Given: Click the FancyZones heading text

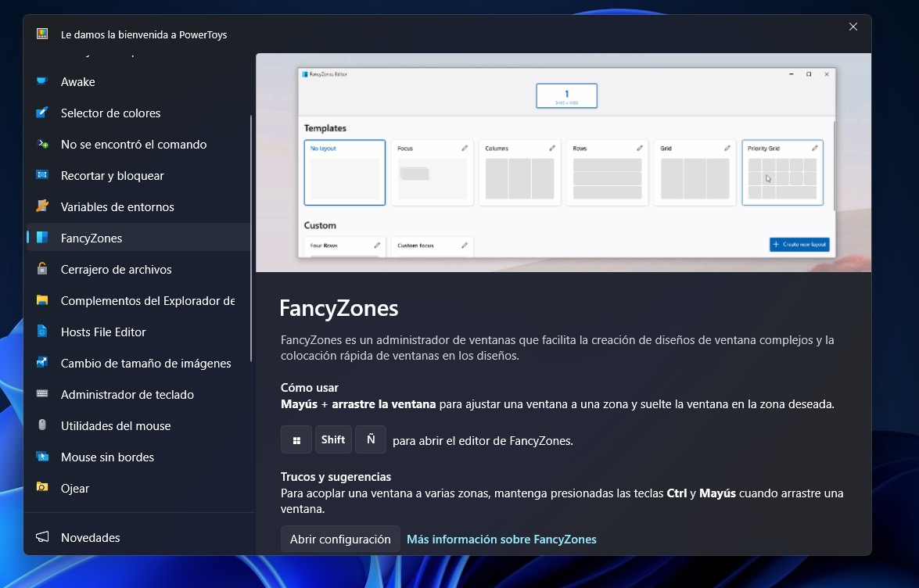Looking at the screenshot, I should tap(339, 308).
